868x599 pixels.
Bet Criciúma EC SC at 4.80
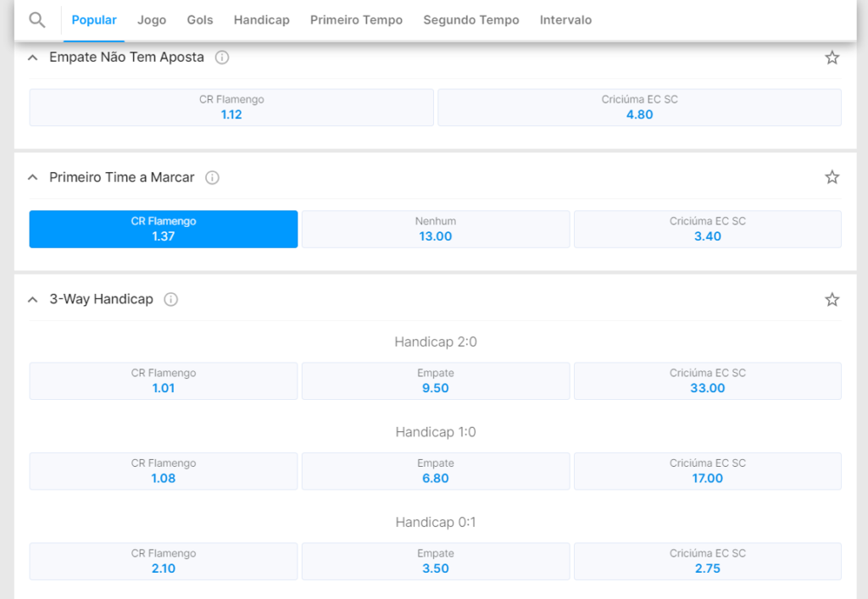coord(639,108)
